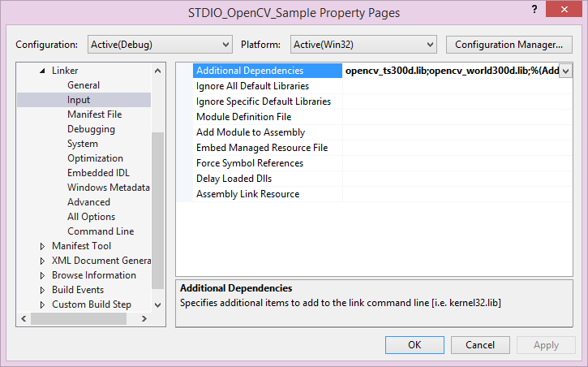Screen dimensions: 588x367
Task: Select System in the Linker tree
Action: [83, 144]
